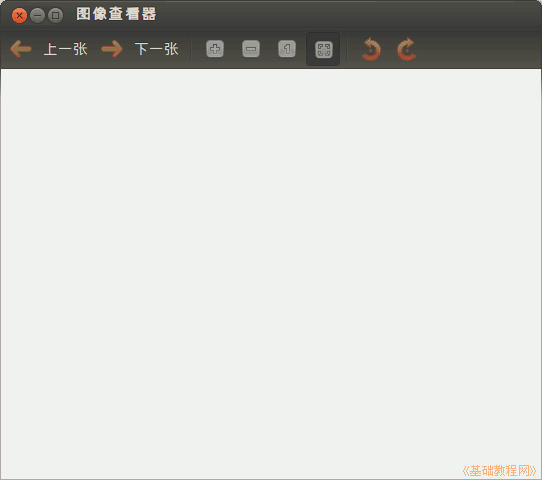Go to previous image with left arrow
The height and width of the screenshot is (480, 542).
tap(21, 49)
